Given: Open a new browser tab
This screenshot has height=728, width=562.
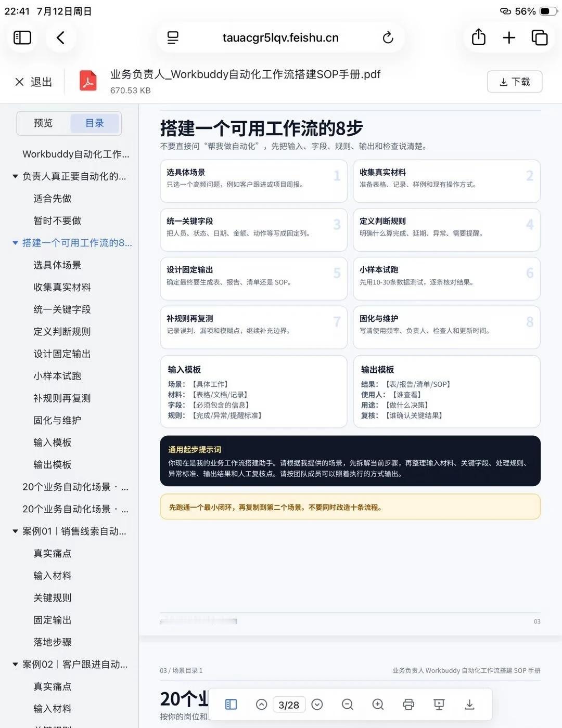Looking at the screenshot, I should point(509,37).
